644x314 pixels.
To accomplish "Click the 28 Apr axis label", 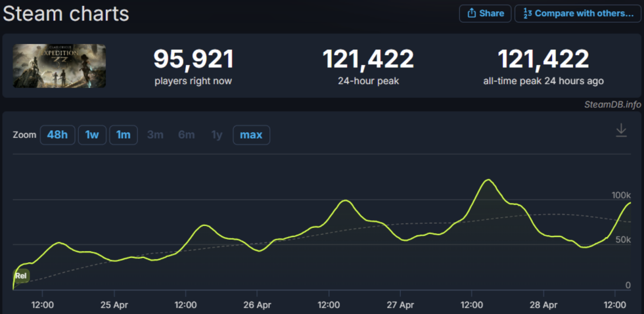I will 543,305.
